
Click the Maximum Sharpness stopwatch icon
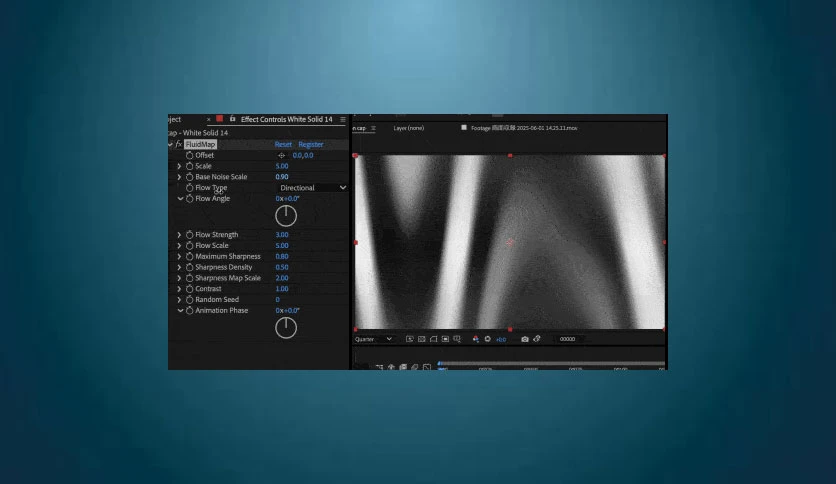189,256
